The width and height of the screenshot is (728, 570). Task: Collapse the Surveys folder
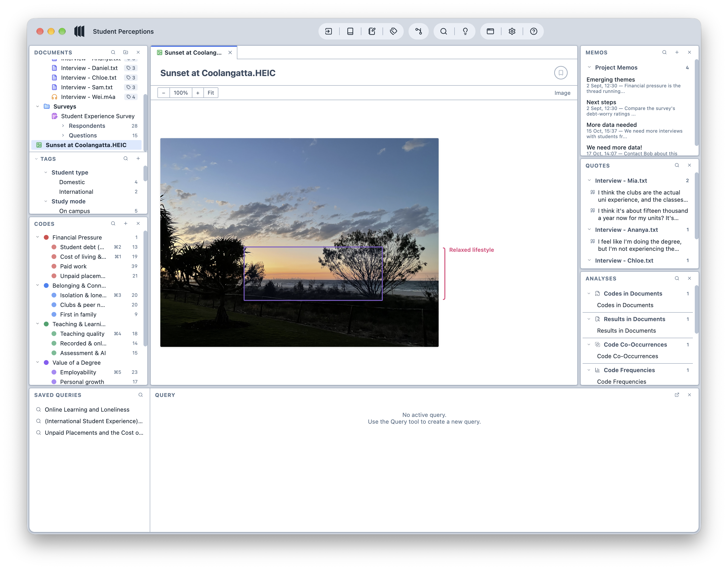coord(37,106)
